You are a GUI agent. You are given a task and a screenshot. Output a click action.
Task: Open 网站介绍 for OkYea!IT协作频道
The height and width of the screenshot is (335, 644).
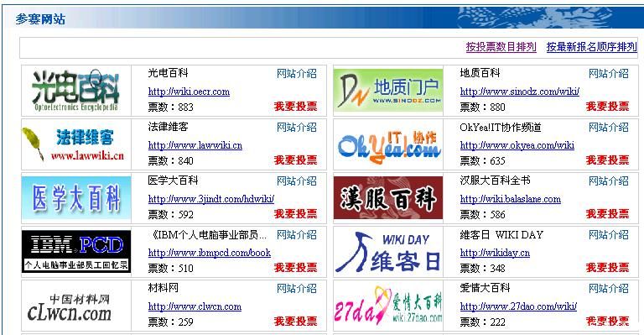click(x=609, y=128)
